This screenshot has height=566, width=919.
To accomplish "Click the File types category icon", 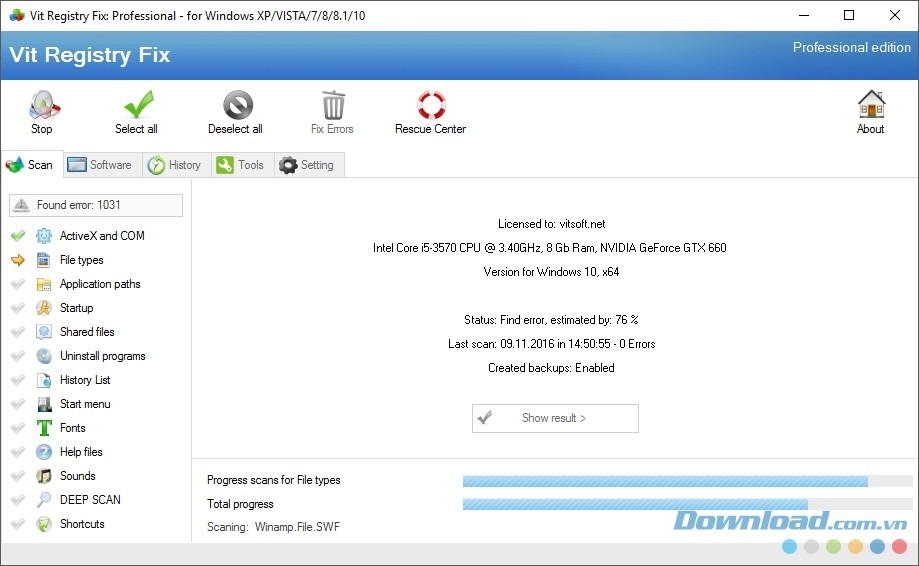I will coord(44,260).
